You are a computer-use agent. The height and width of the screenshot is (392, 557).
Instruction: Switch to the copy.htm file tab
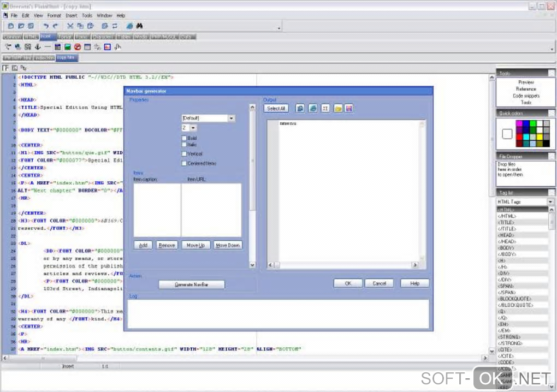[67, 57]
